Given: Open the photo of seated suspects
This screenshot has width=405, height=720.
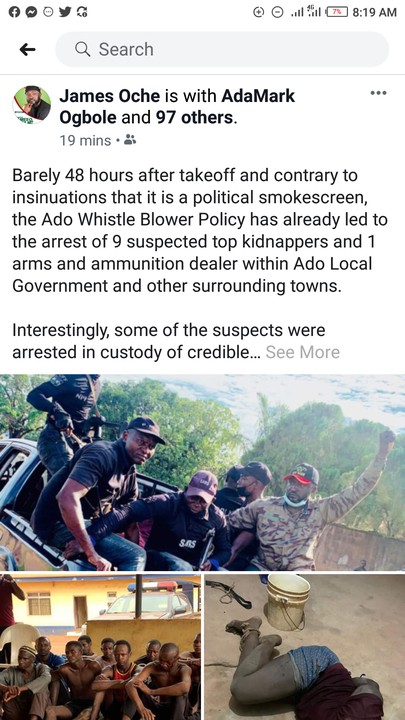Looking at the screenshot, I should [x=100, y=647].
